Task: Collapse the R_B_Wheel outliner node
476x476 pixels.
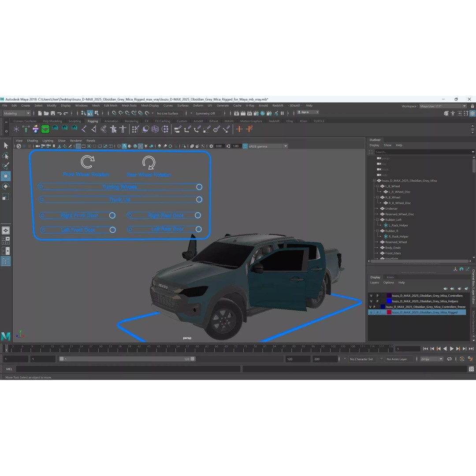Action: [x=378, y=197]
